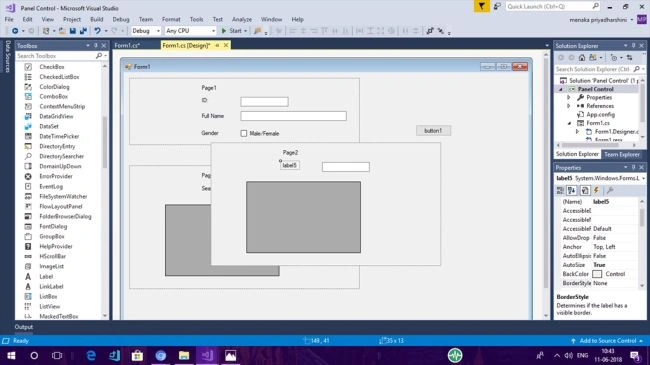Collapse the Panel Control project node
The width and height of the screenshot is (650, 365).
[x=561, y=89]
